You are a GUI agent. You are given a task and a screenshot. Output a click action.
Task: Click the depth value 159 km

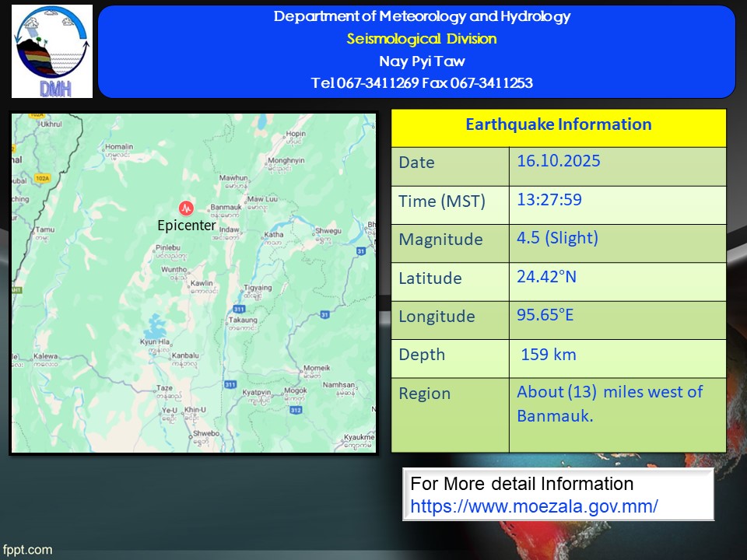549,355
